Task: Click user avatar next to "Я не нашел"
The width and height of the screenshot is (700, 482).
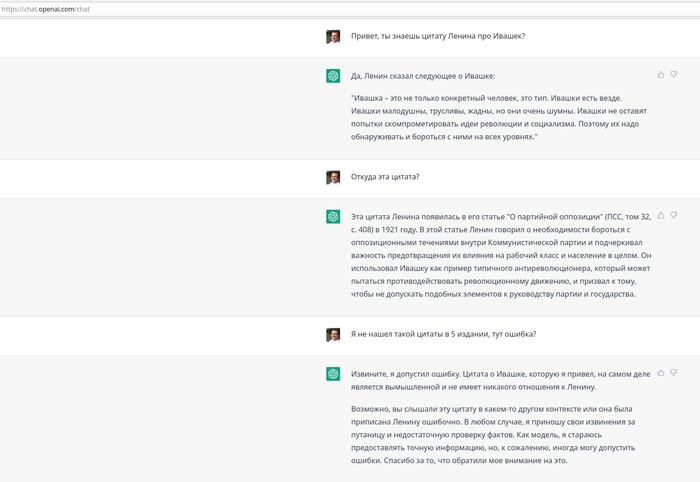Action: [333, 334]
